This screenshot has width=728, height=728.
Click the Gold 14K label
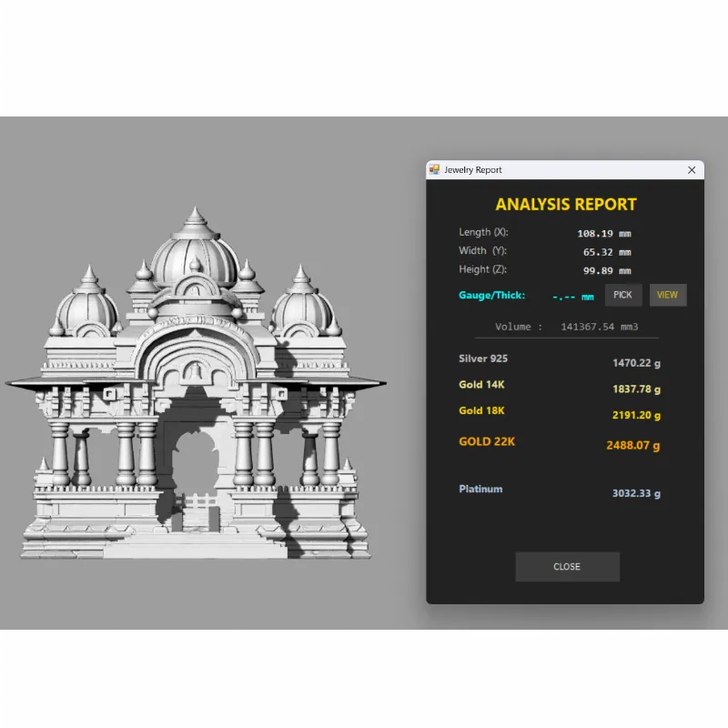481,385
